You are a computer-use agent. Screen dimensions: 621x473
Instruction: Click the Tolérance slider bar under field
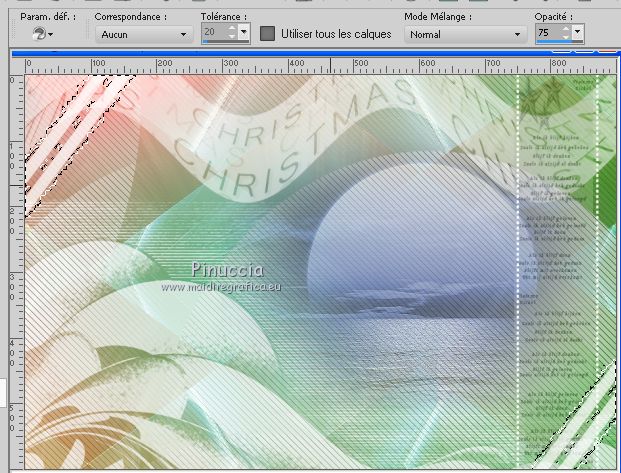(x=226, y=41)
